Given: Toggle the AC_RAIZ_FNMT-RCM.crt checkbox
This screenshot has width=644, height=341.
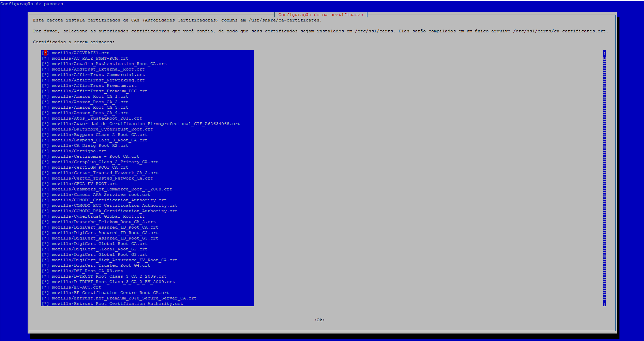Looking at the screenshot, I should click(x=45, y=59).
